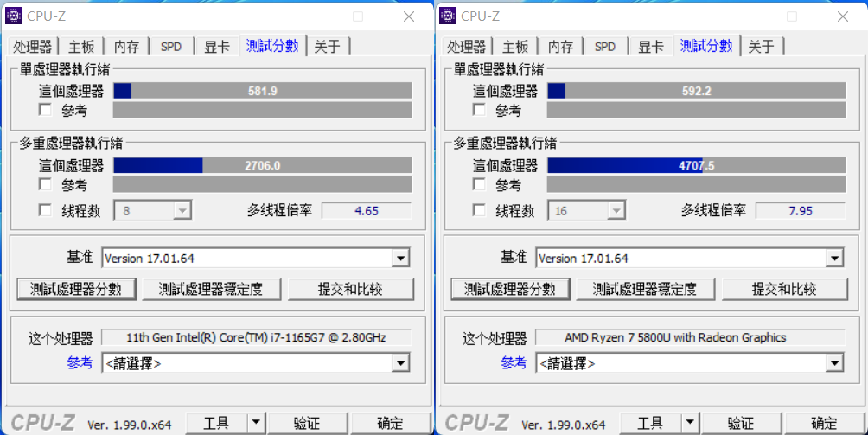Click AMD Ryzen 7 5800U processor name field
Viewport: 868px width, 435px height.
click(690, 337)
